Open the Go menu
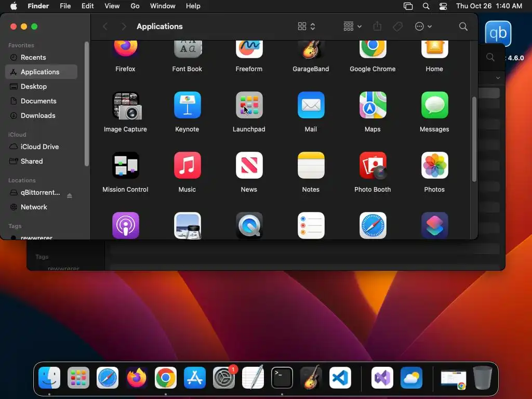This screenshot has width=532, height=399. point(135,6)
